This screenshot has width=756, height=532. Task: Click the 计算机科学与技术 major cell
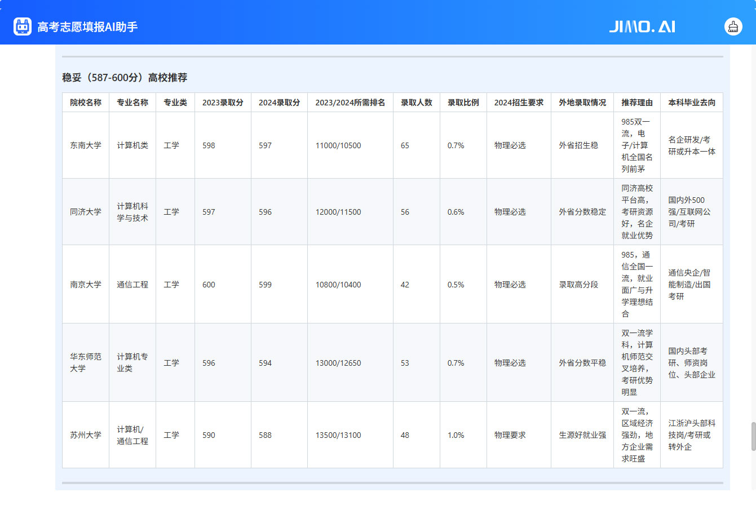coord(132,212)
